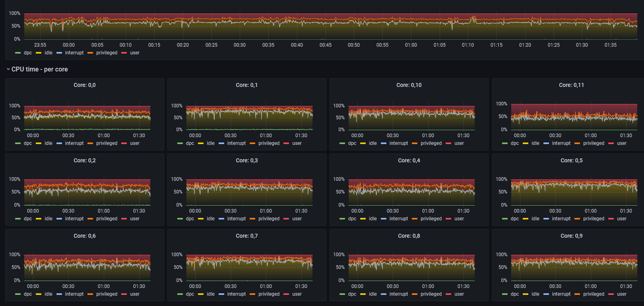This screenshot has width=644, height=306.
Task: Click the green dpc color swatch in Core: 0,0
Action: click(18, 143)
